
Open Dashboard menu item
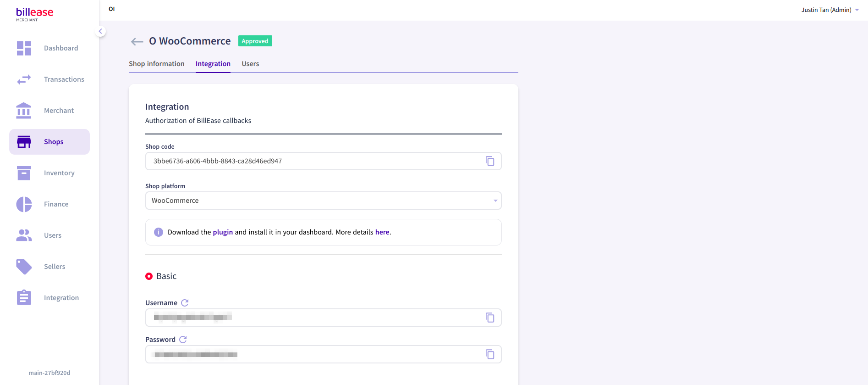[x=49, y=48]
